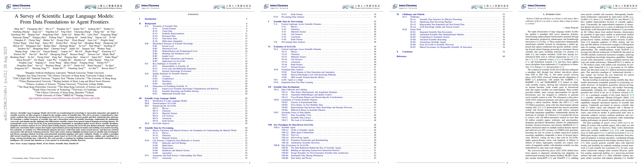This screenshot has height=167, width=644.
Task: Open Scientific Large Language Models contents heading
Action: (160, 98)
